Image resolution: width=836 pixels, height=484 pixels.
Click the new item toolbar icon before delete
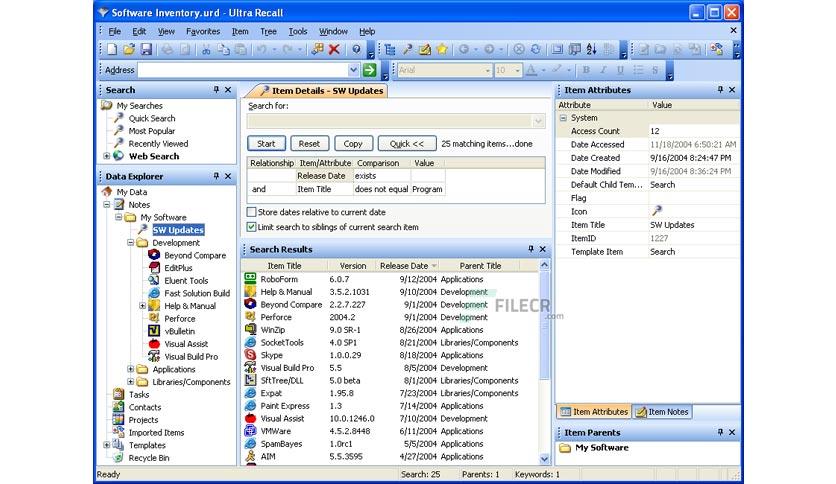[x=318, y=50]
